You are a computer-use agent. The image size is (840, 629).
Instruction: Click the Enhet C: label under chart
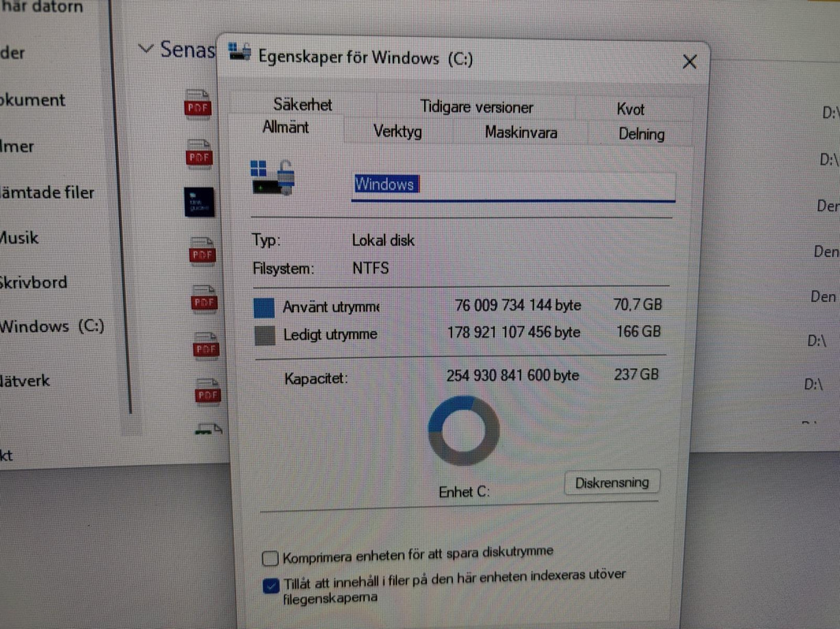coord(464,492)
